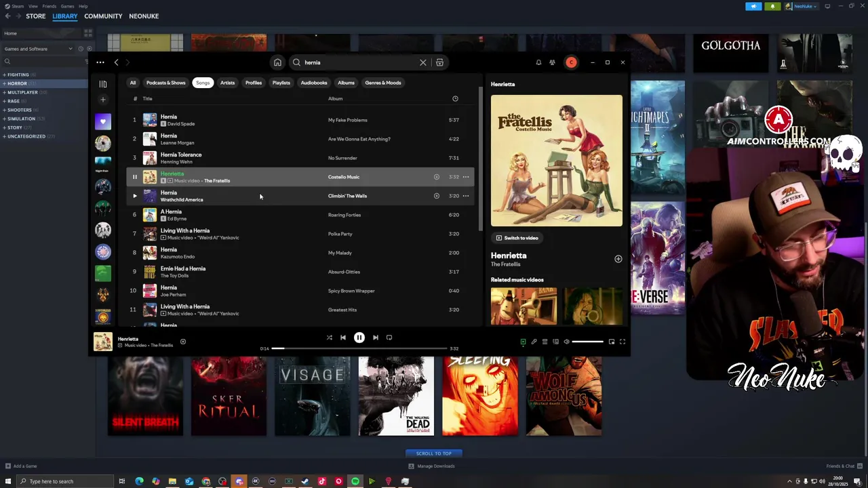Open more options for Wrathchild America's Hernia
The width and height of the screenshot is (868, 488).
pos(466,196)
